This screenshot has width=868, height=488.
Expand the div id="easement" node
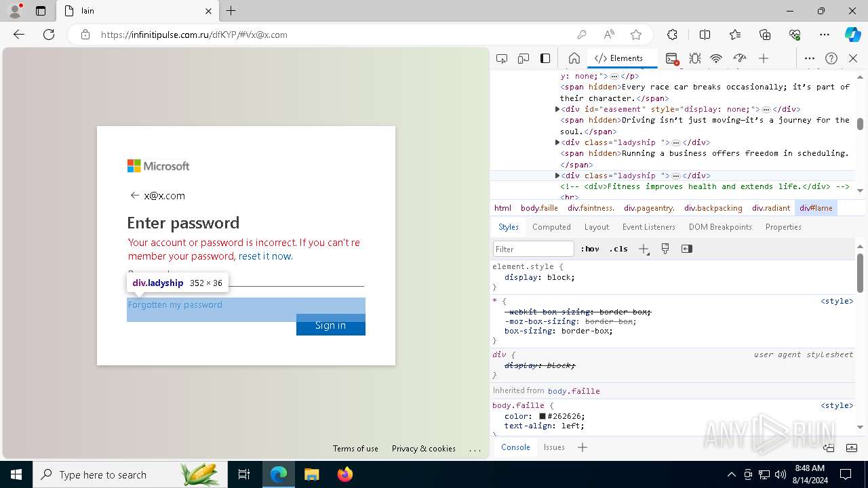click(557, 109)
